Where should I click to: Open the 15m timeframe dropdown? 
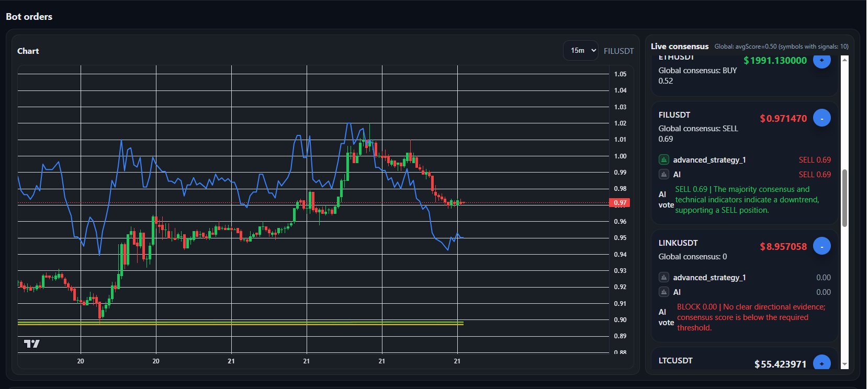[581, 51]
